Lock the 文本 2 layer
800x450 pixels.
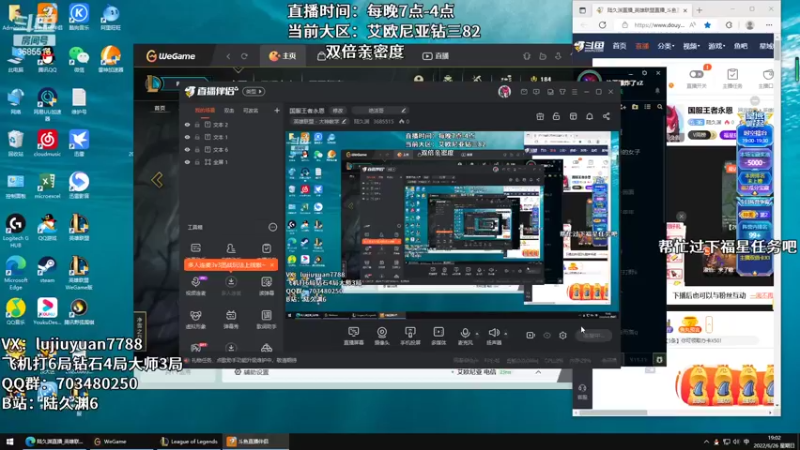[x=197, y=124]
